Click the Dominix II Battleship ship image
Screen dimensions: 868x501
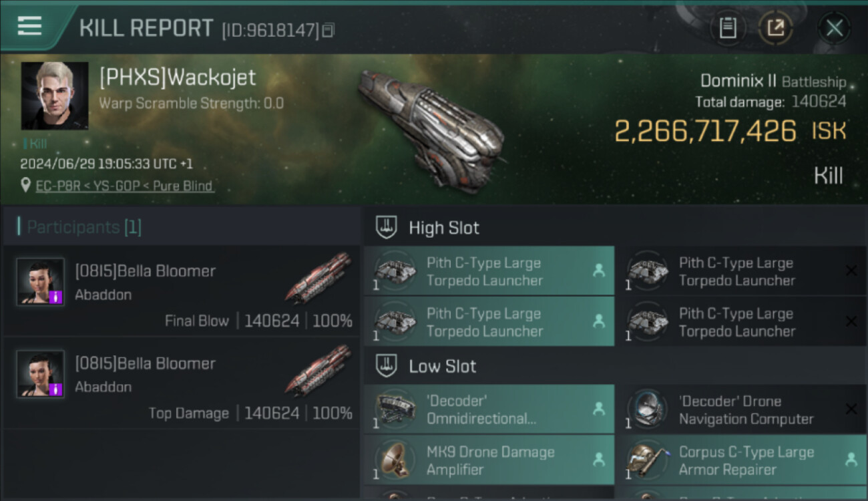(x=431, y=127)
